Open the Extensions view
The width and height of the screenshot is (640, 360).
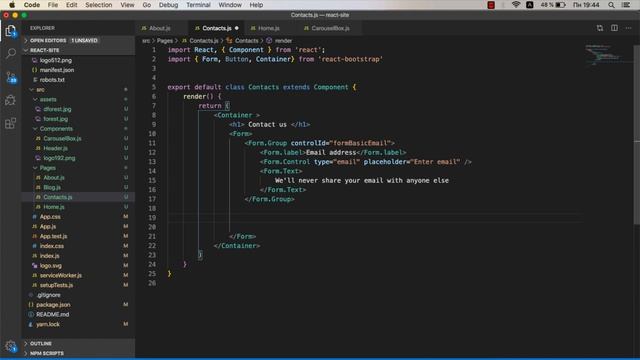point(11,123)
